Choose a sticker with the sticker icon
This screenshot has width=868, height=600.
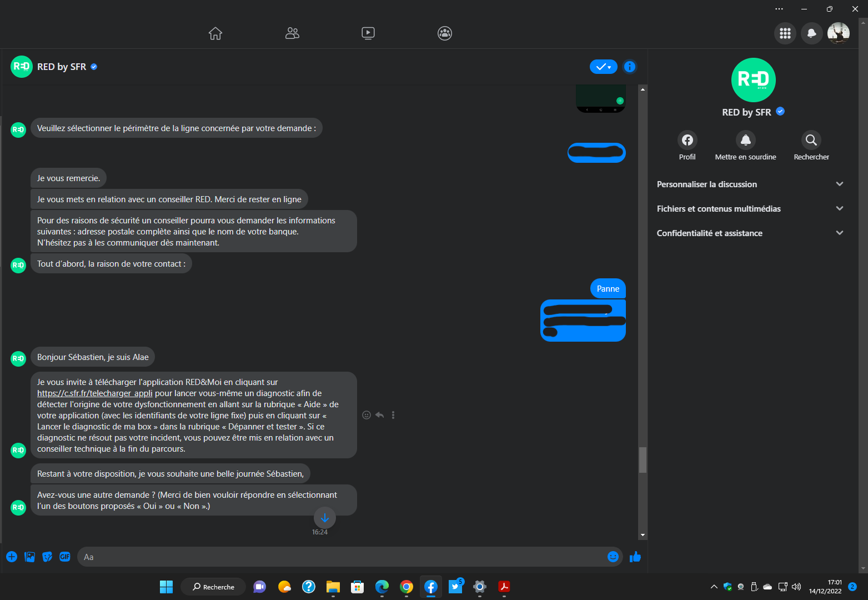pos(48,557)
